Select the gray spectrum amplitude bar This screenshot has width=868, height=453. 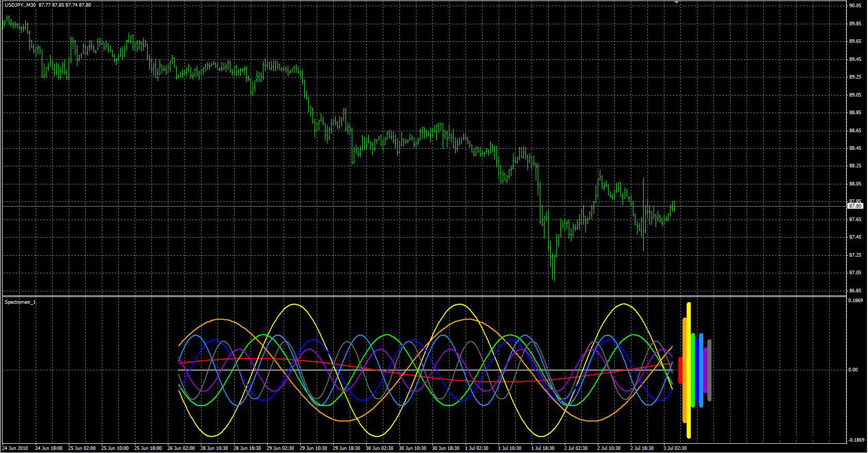point(709,370)
